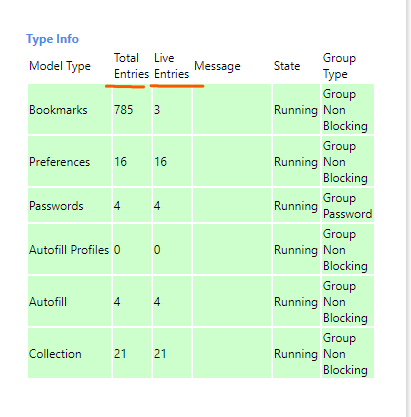Click the Group Type column header

click(339, 66)
